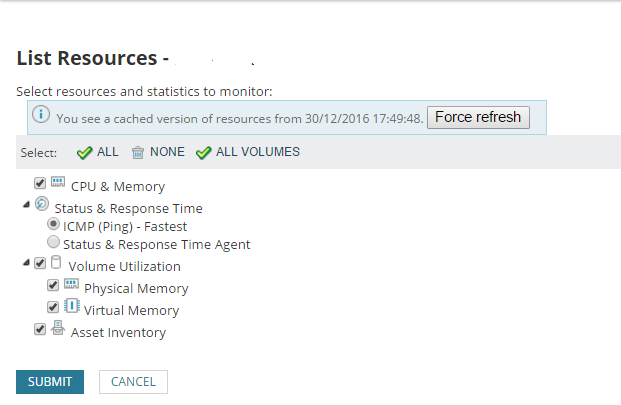Click the Volume Utilization cylinder icon

[56, 264]
